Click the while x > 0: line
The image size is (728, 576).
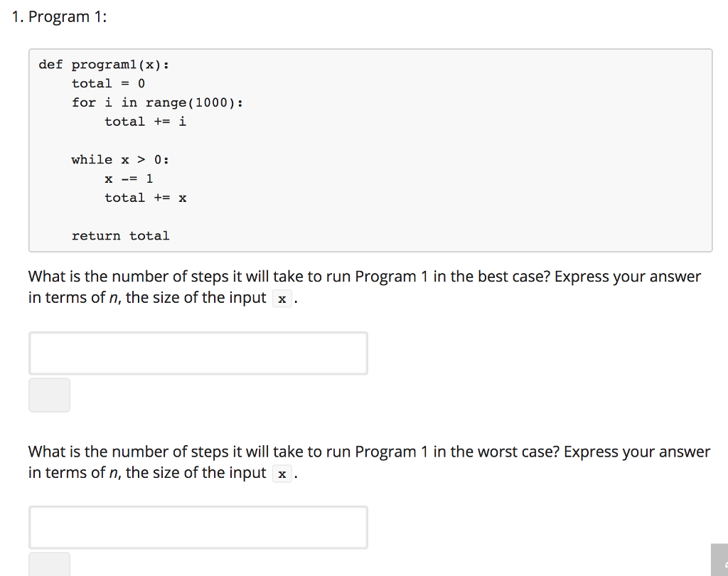pos(120,159)
